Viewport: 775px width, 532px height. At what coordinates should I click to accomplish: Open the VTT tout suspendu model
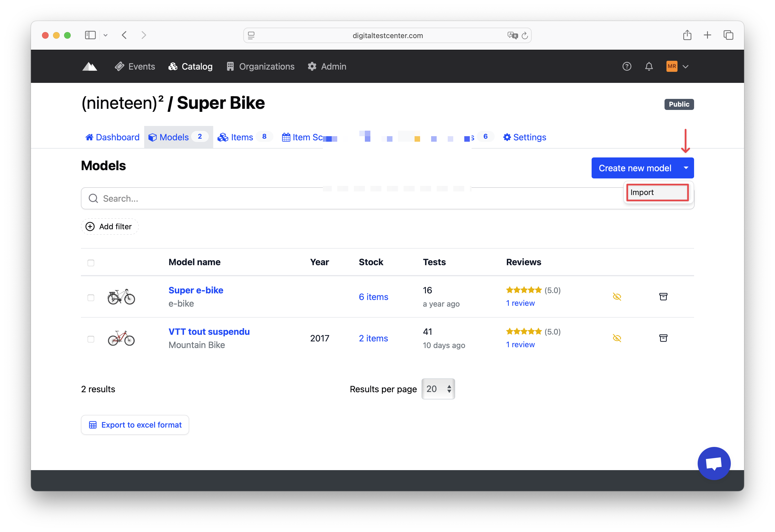[x=209, y=331]
